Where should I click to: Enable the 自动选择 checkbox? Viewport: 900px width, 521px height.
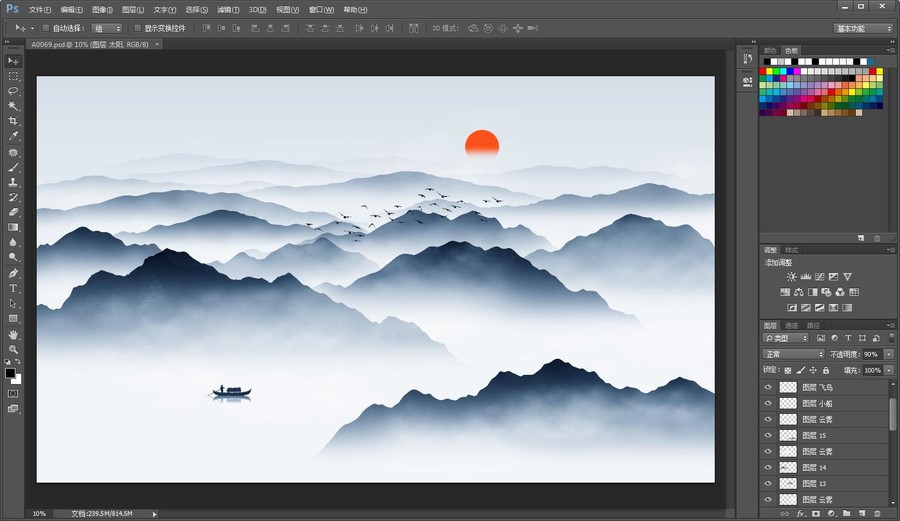click(x=46, y=28)
